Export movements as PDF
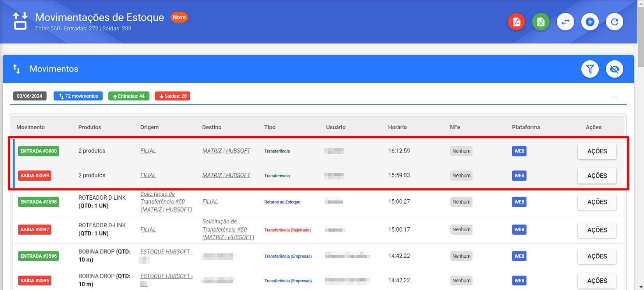This screenshot has width=644, height=290. (516, 22)
